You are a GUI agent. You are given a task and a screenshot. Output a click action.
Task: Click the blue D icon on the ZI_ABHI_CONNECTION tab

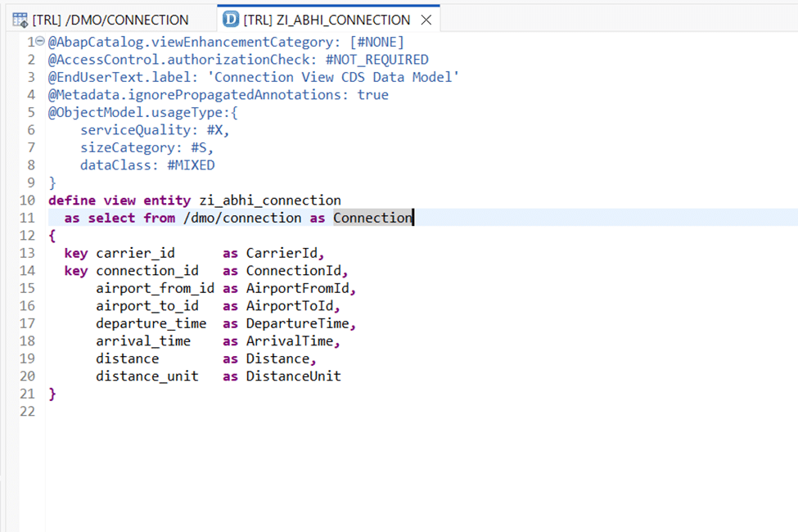coord(232,20)
